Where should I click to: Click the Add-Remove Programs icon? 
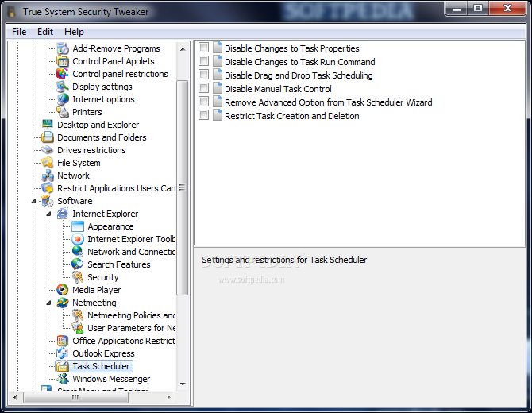point(63,48)
